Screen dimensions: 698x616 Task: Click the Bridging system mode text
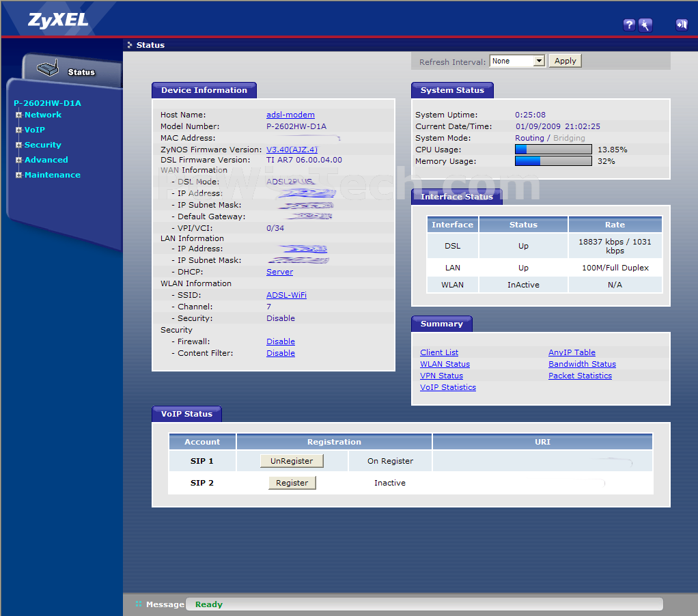pos(569,138)
